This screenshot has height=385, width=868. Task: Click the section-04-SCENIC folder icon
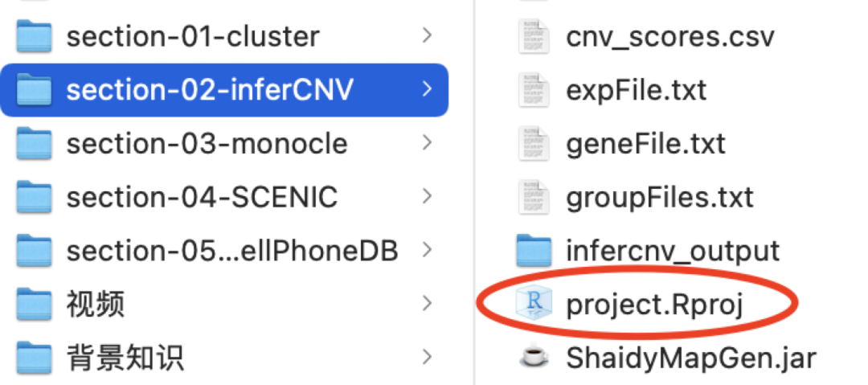[34, 197]
